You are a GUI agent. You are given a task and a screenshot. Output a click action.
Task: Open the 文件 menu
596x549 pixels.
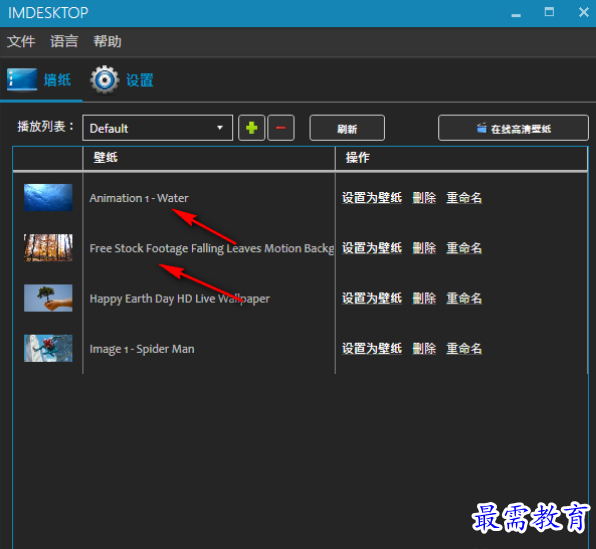(21, 41)
